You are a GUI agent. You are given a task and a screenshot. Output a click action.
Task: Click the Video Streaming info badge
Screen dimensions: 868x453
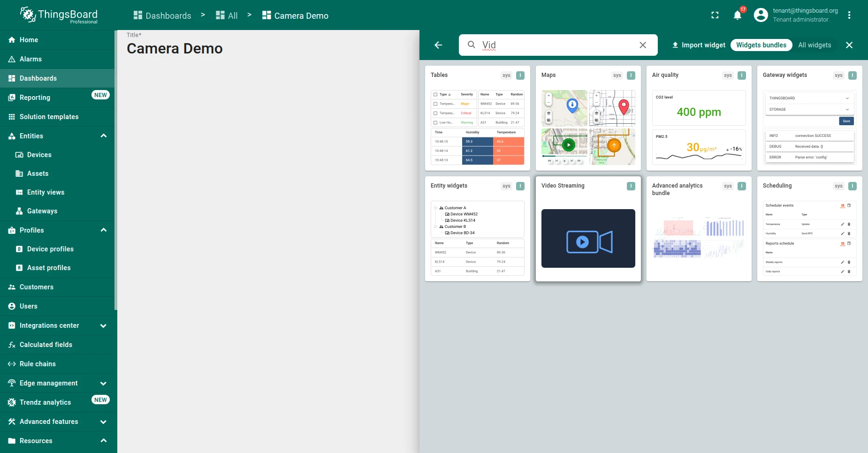click(x=631, y=186)
